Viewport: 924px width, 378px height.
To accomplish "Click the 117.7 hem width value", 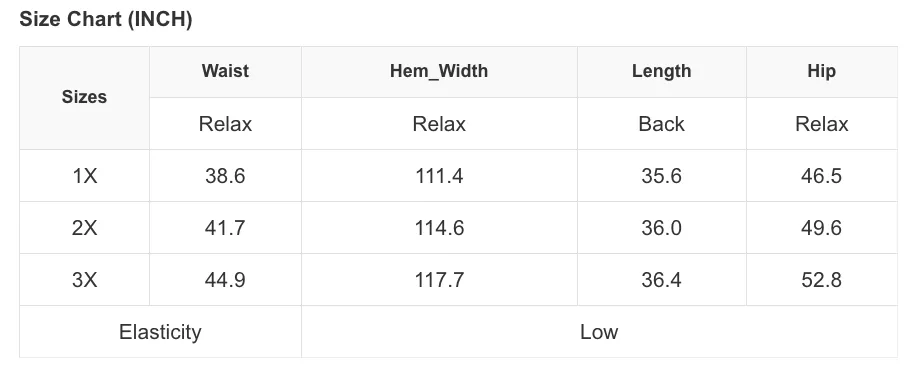I will click(x=439, y=280).
